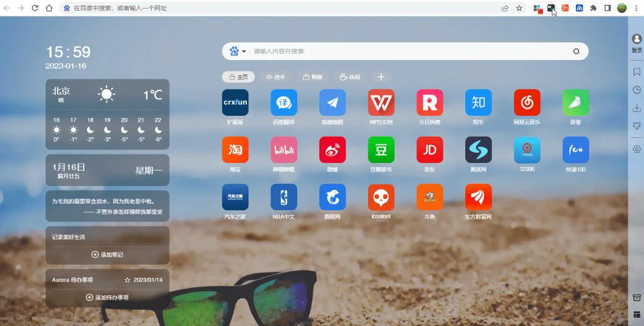Reload the page in the browser toolbar

tap(35, 8)
